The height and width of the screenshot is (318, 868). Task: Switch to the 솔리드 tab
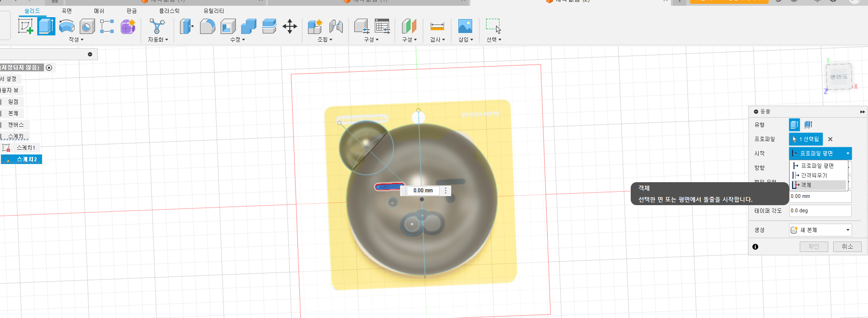pyautogui.click(x=32, y=11)
